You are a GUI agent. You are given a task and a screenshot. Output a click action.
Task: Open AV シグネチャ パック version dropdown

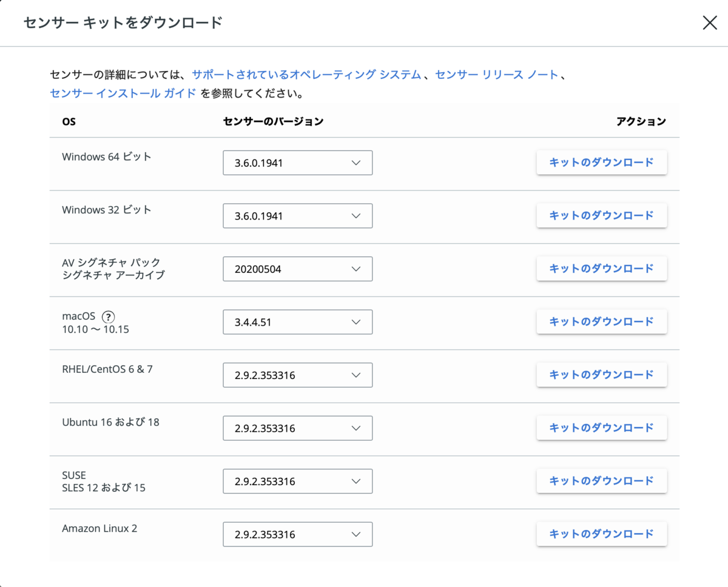297,269
